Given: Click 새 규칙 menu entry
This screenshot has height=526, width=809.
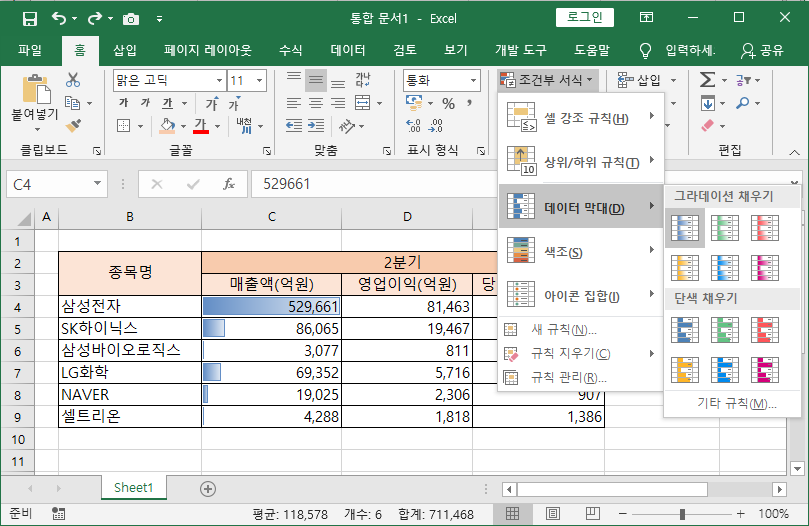Looking at the screenshot, I should (580, 329).
